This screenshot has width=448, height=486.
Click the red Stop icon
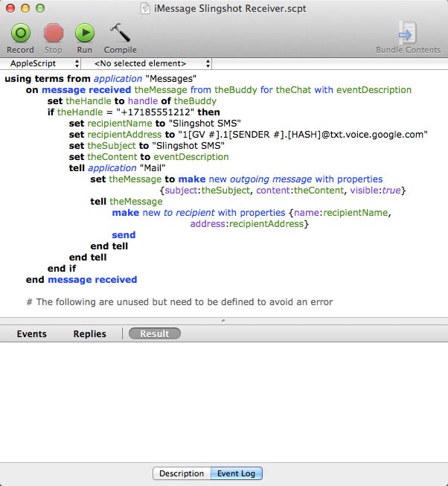[x=54, y=33]
